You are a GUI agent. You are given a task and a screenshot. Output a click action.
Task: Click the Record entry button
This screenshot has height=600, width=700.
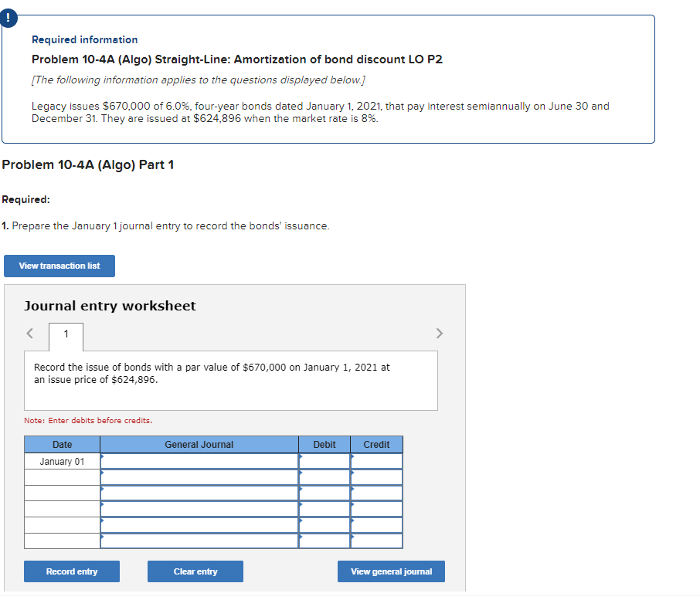pos(71,571)
